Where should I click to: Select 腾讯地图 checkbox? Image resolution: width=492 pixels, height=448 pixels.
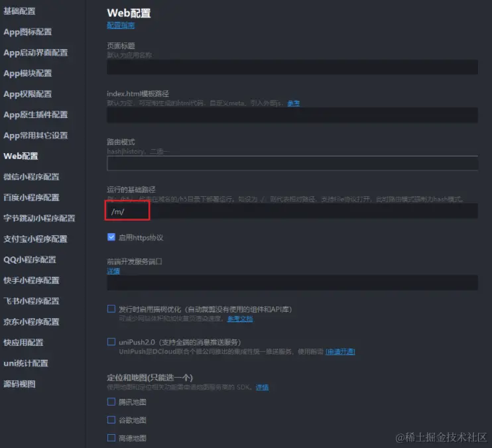click(111, 402)
